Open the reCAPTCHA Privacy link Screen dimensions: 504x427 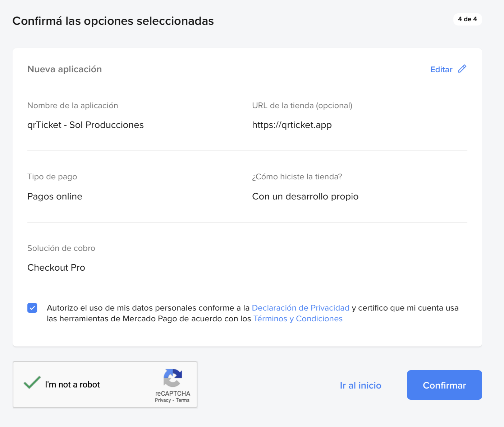coord(163,400)
